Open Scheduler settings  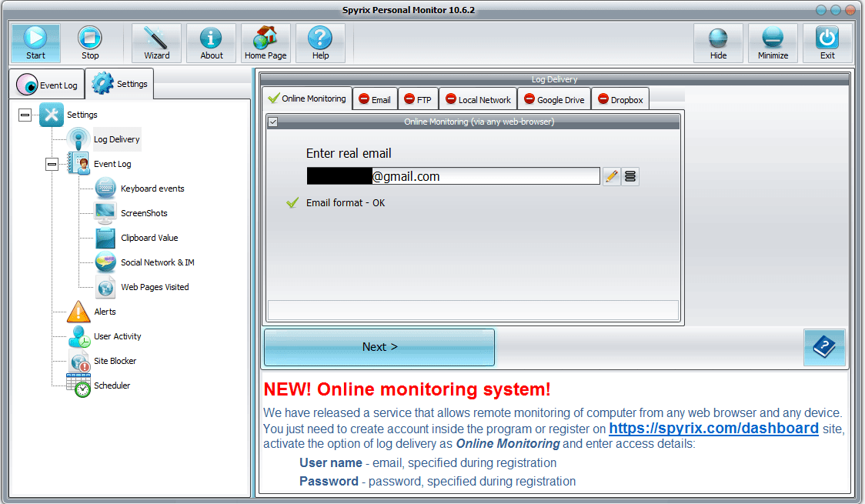click(x=112, y=386)
